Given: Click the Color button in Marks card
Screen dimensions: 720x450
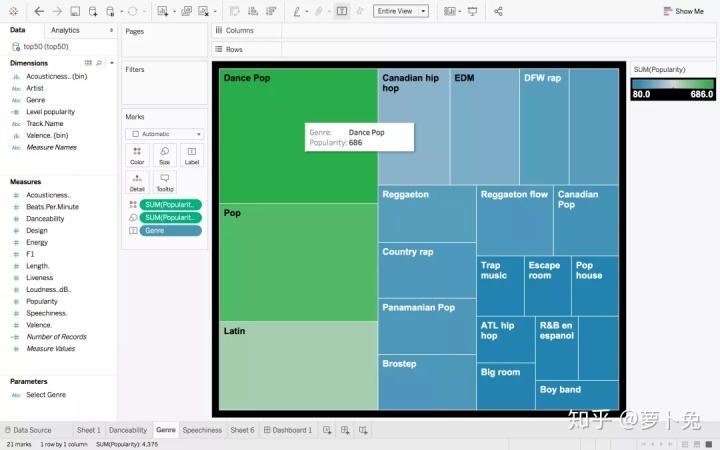Looking at the screenshot, I should pyautogui.click(x=137, y=155).
